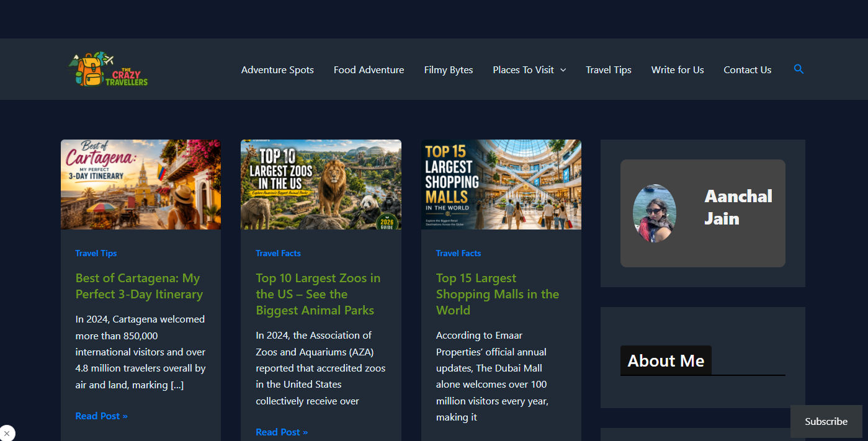868x441 pixels.
Task: Dismiss using the round X icon
Action: [x=6, y=433]
